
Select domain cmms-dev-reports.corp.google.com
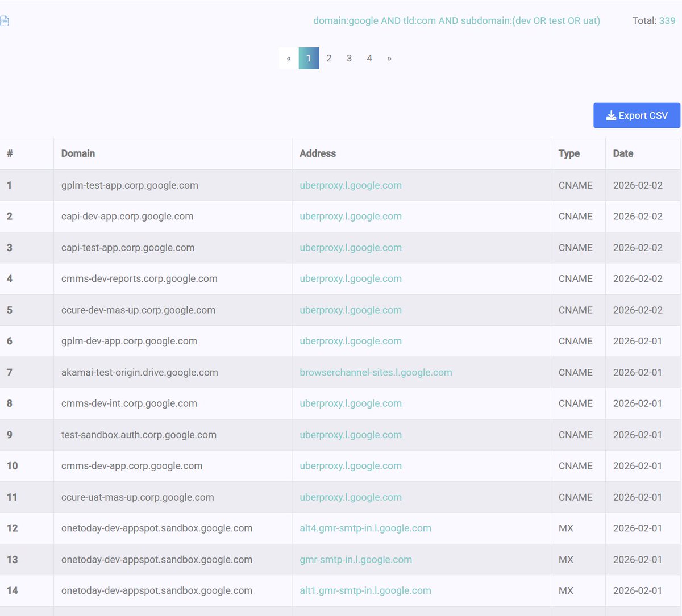139,278
